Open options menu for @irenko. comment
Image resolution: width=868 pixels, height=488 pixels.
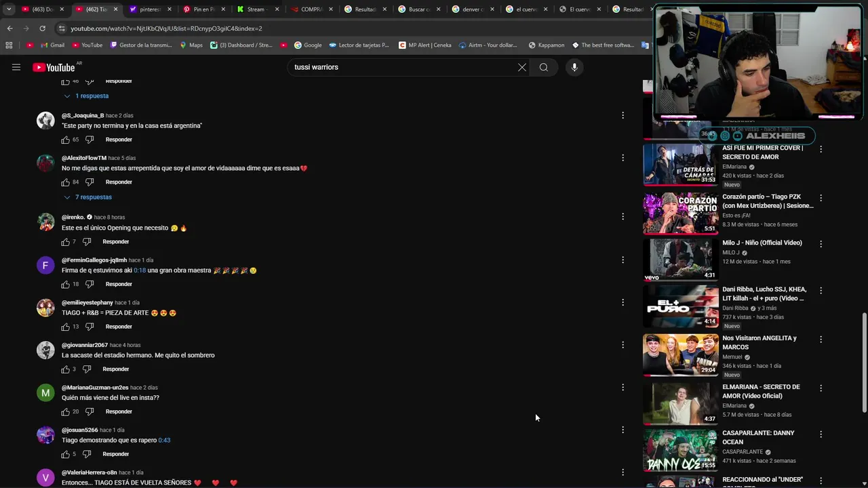click(623, 217)
